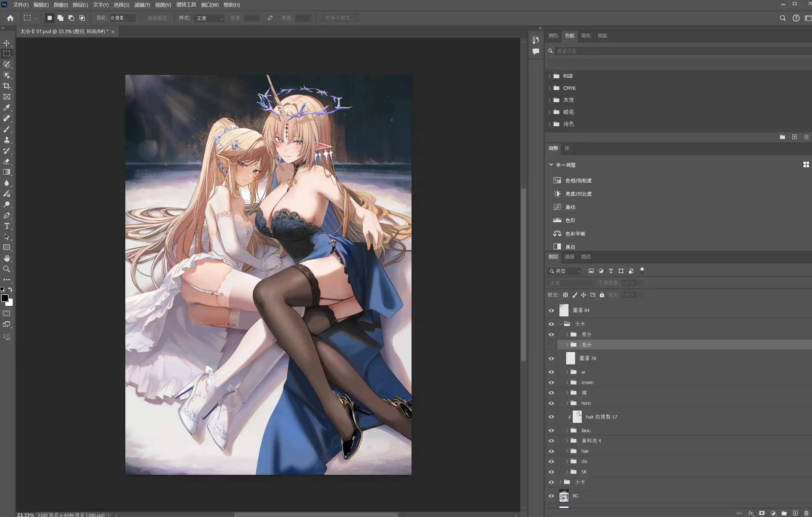Select the Pen tool
This screenshot has width=812, height=517.
point(6,215)
